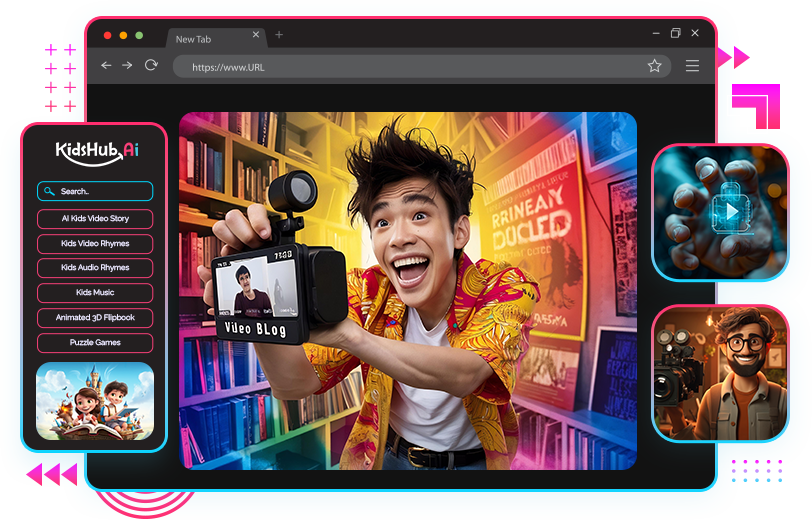This screenshot has width=812, height=520.
Task: Select the New Tab browser tab
Action: tap(216, 38)
